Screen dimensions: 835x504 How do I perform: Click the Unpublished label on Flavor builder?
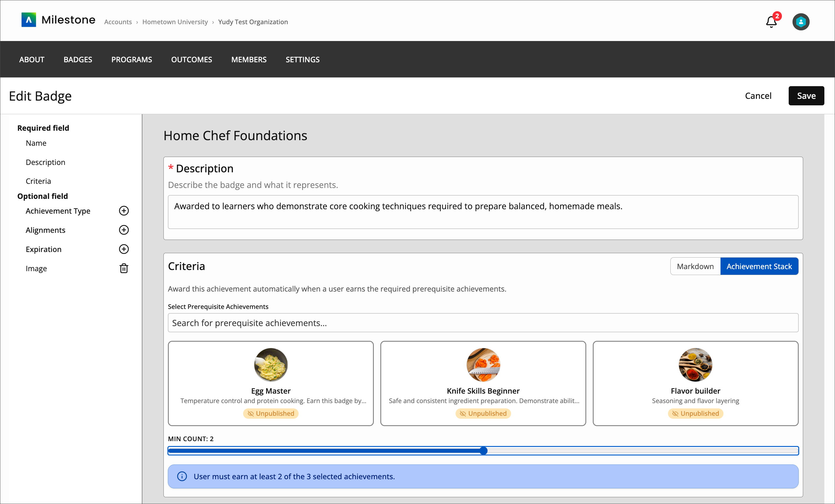click(695, 413)
